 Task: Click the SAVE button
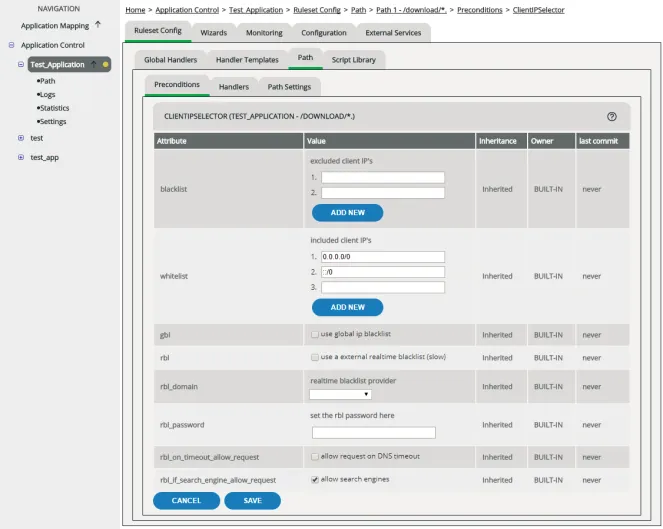pyautogui.click(x=252, y=501)
